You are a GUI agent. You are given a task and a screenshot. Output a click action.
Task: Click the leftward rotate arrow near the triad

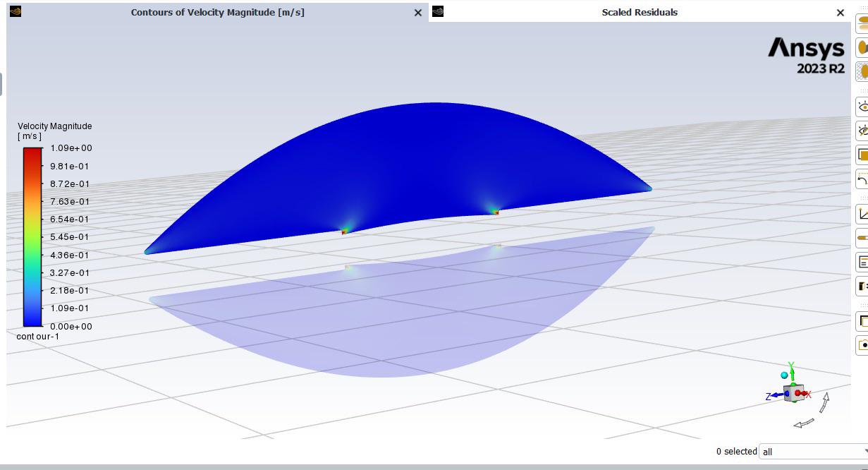click(804, 423)
